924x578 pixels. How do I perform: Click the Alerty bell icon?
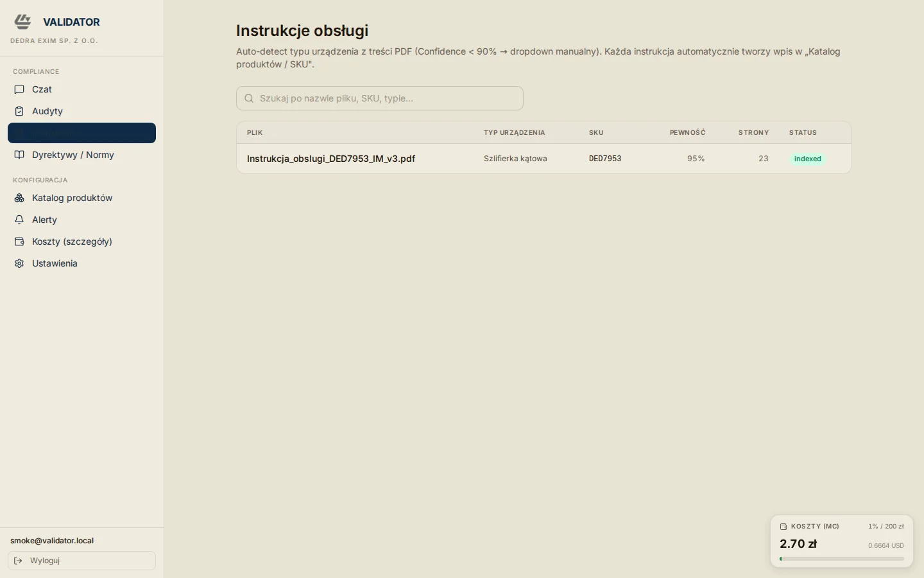tap(19, 220)
